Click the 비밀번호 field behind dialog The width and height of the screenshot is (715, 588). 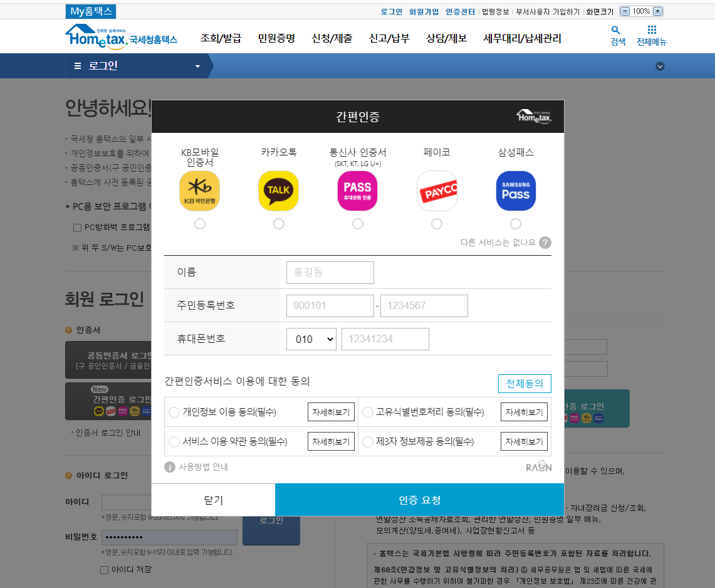pos(169,537)
